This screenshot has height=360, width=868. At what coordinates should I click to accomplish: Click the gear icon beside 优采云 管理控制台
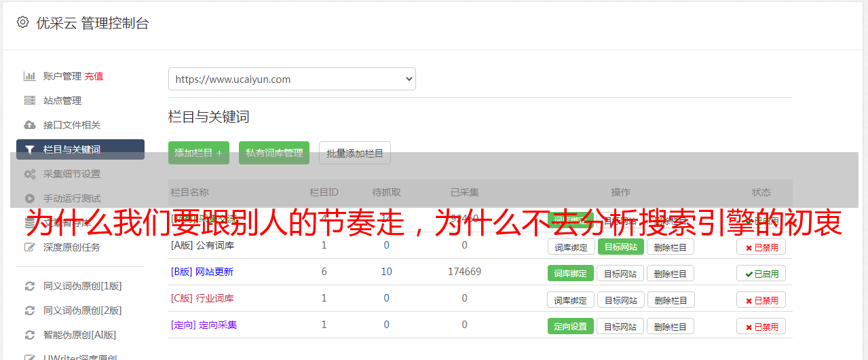(23, 22)
